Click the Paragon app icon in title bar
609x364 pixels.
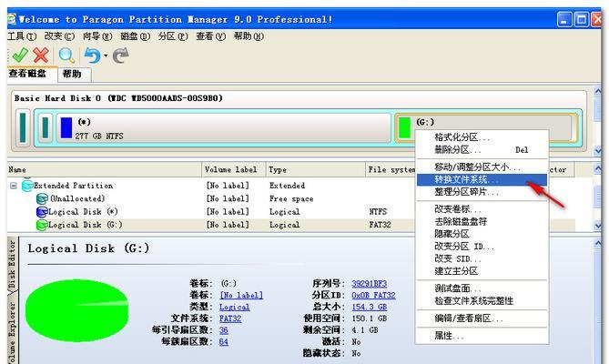click(12, 19)
